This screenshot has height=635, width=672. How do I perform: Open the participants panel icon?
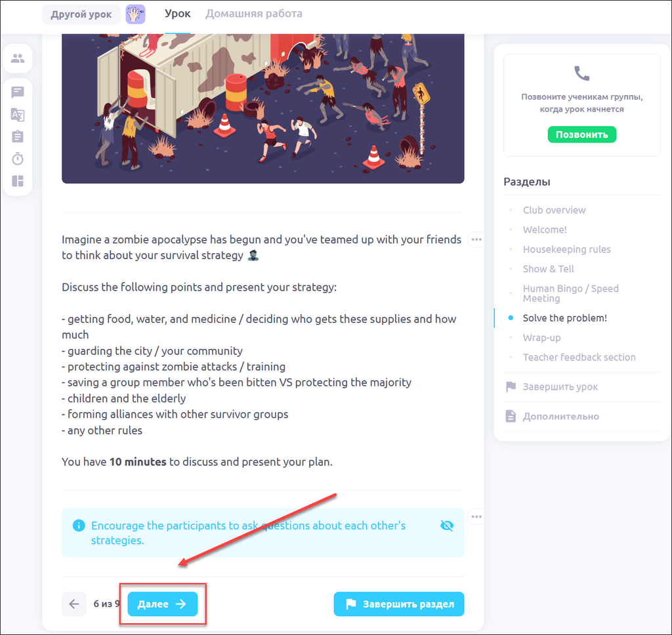click(x=18, y=58)
